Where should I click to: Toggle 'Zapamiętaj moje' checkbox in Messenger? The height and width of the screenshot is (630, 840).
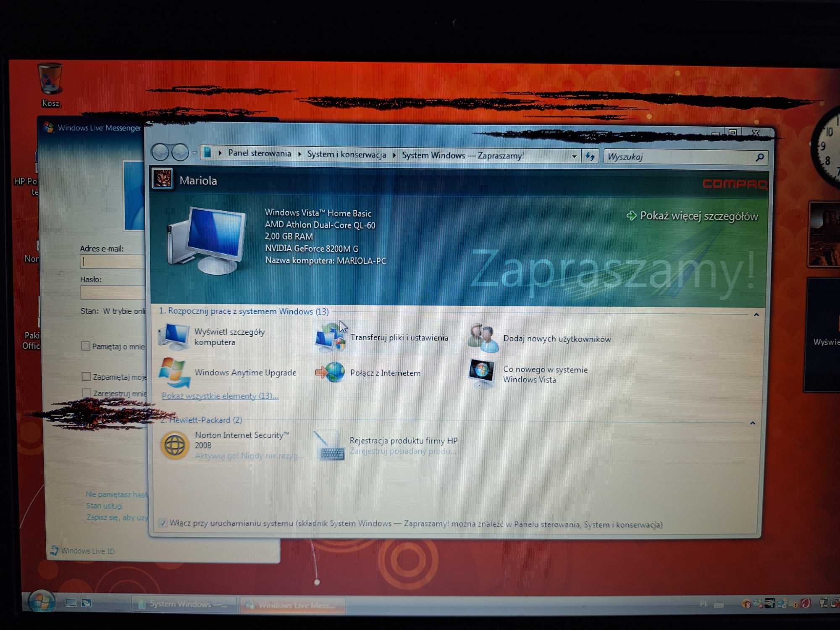[86, 376]
